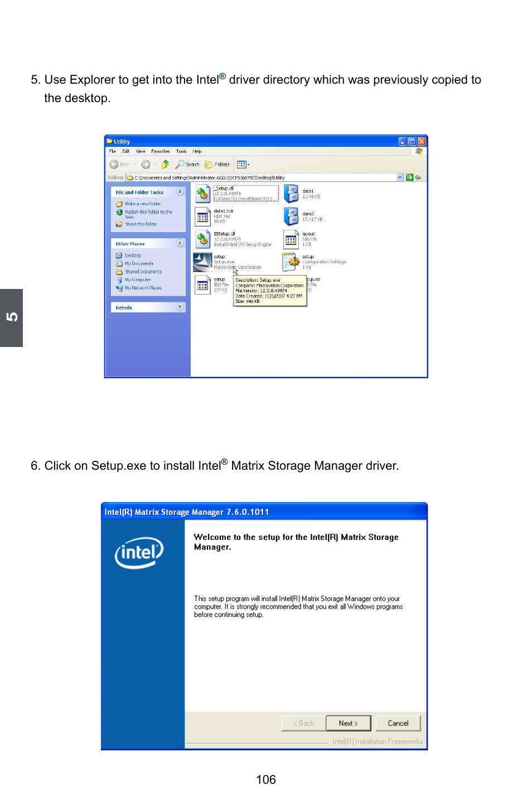Click "layout" file name text
The image size is (532, 810).
pos(309,234)
